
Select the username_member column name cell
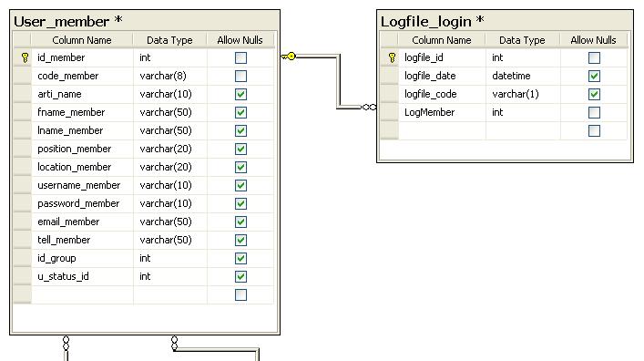click(82, 185)
